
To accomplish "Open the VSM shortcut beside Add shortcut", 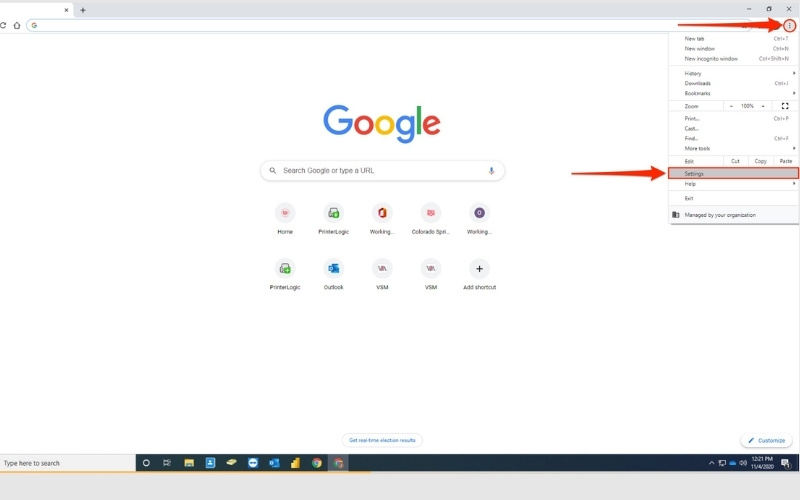I will point(431,274).
